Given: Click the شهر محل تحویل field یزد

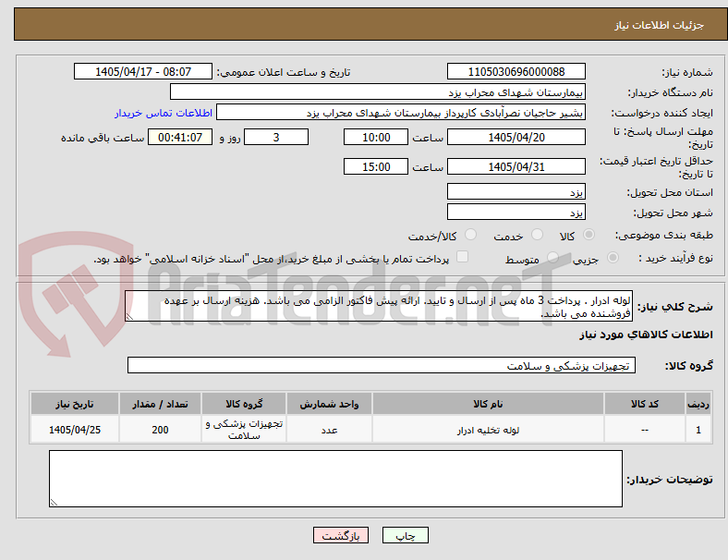Looking at the screenshot, I should pyautogui.click(x=516, y=213).
